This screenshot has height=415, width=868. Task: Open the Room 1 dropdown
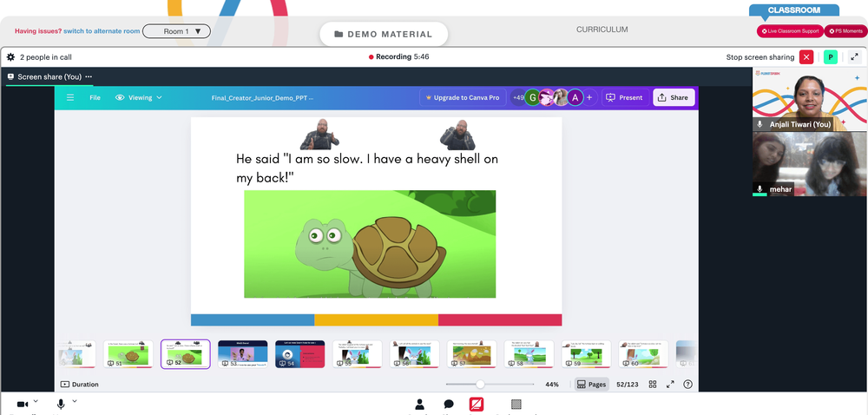(x=176, y=31)
